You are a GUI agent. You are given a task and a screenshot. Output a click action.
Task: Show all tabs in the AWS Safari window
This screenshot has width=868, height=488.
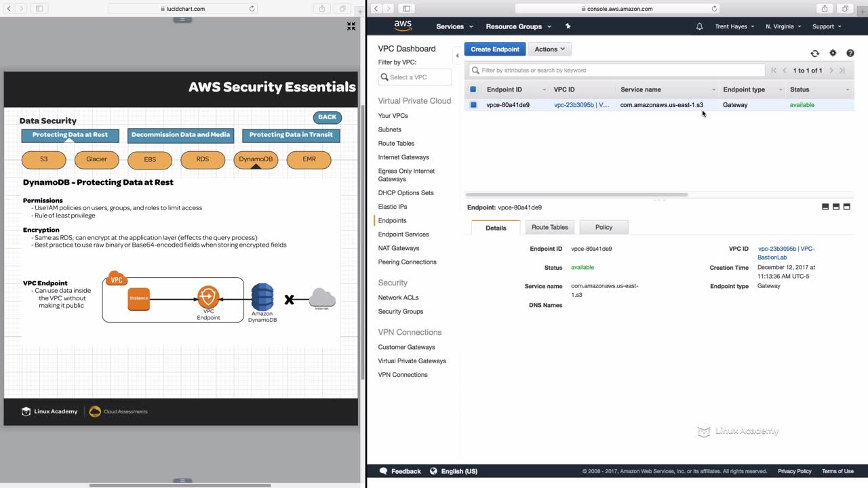(x=845, y=9)
